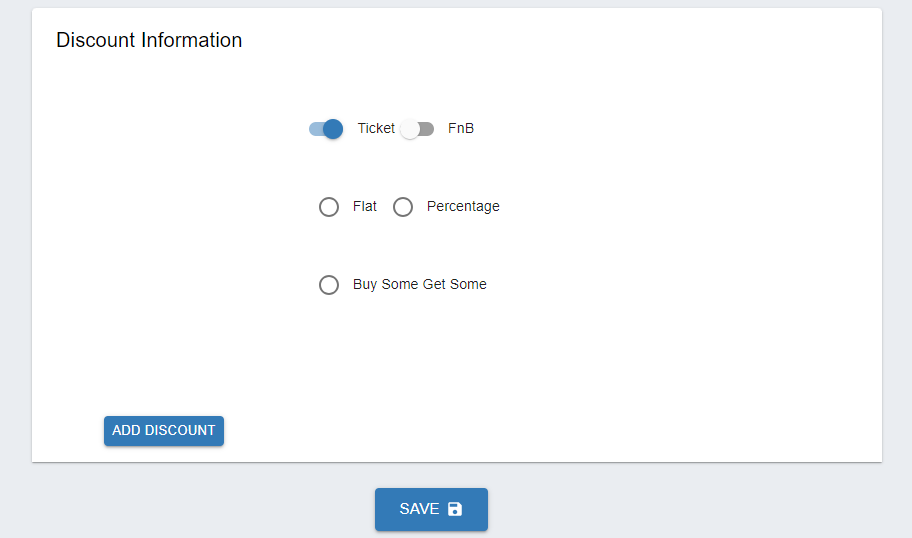The width and height of the screenshot is (912, 538).
Task: Click the "Ticket" label text
Action: [376, 128]
